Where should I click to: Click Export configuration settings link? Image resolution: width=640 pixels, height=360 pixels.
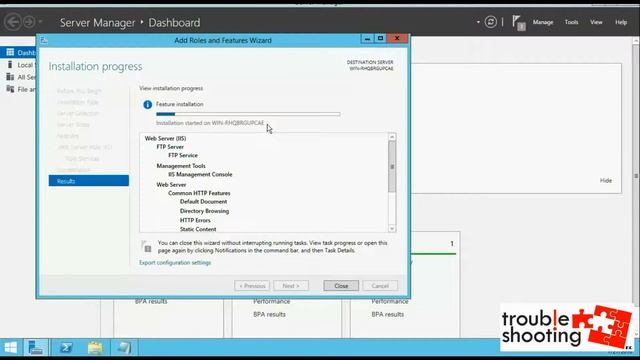pos(175,263)
